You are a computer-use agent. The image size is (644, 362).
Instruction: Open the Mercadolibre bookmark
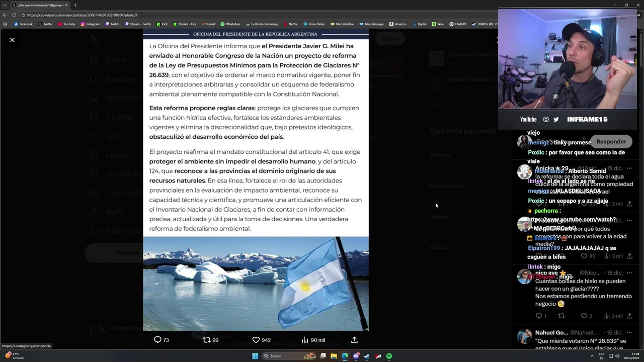[342, 24]
